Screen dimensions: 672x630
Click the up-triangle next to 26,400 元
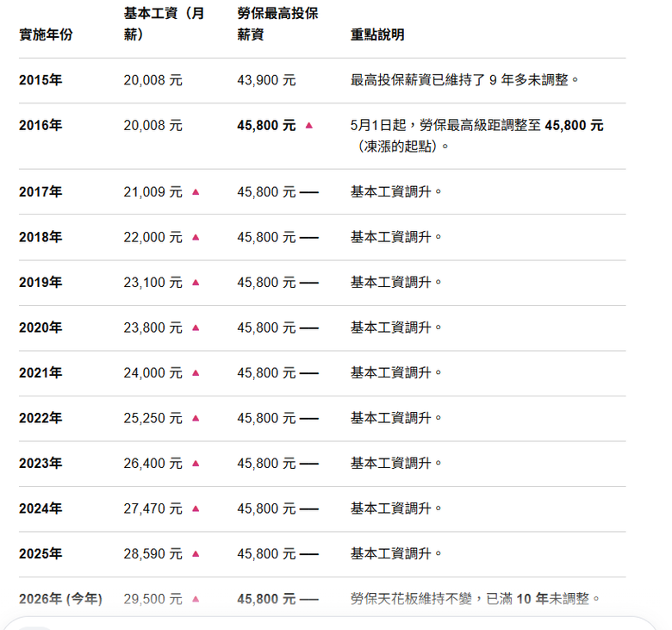(196, 463)
